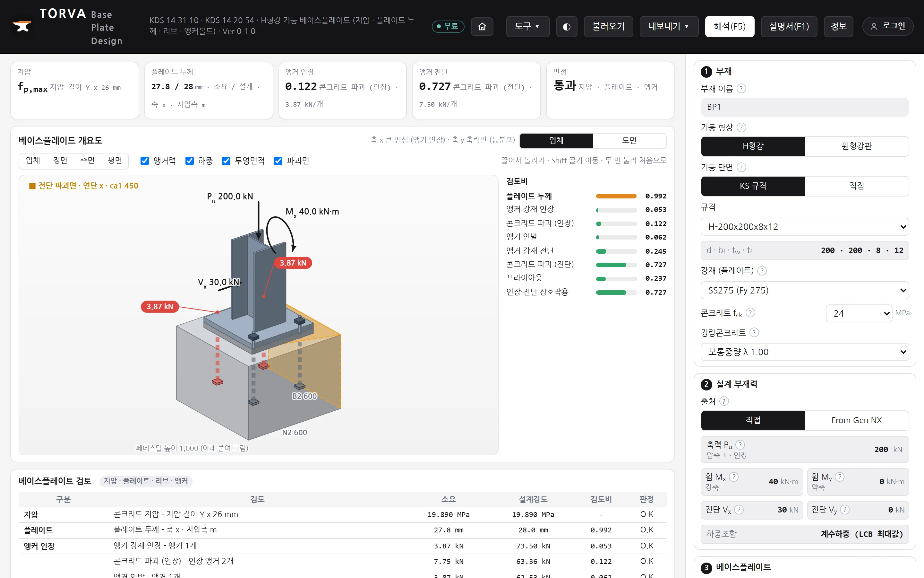This screenshot has width=924, height=578.
Task: Open the 도구 dropdown menu
Action: tap(528, 26)
